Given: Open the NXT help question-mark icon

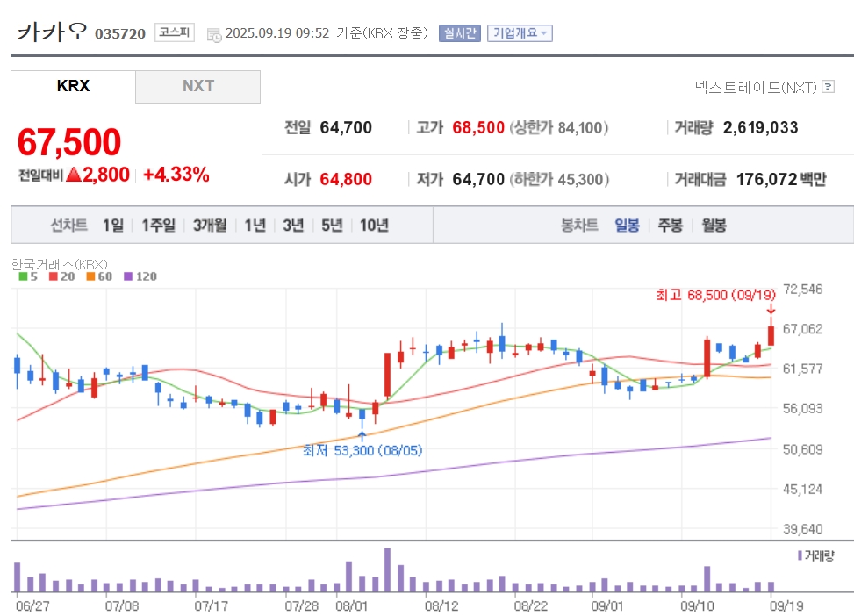Looking at the screenshot, I should [828, 87].
